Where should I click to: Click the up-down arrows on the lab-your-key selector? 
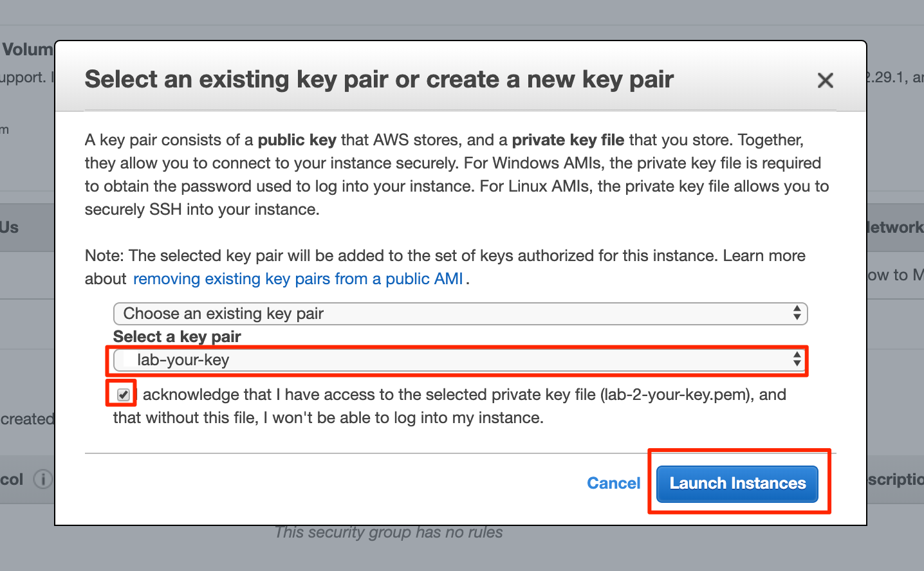pos(797,359)
